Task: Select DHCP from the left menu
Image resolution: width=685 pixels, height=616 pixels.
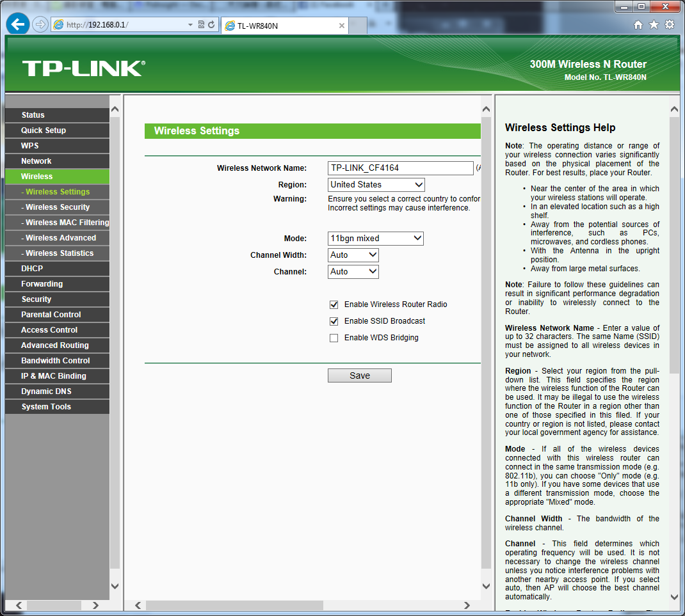Action: (32, 269)
